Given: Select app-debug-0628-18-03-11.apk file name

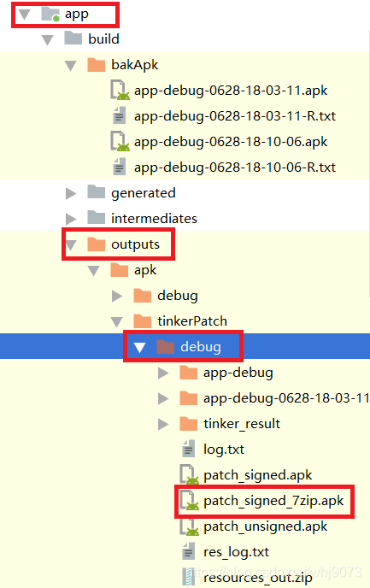Looking at the screenshot, I should [x=231, y=91].
